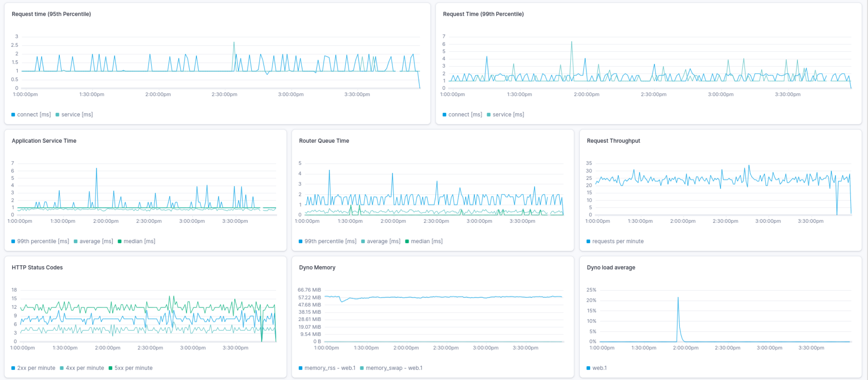This screenshot has height=380, width=868.
Task: Toggle connect [ms] legend in 99th Percentile chart
Action: (462, 114)
